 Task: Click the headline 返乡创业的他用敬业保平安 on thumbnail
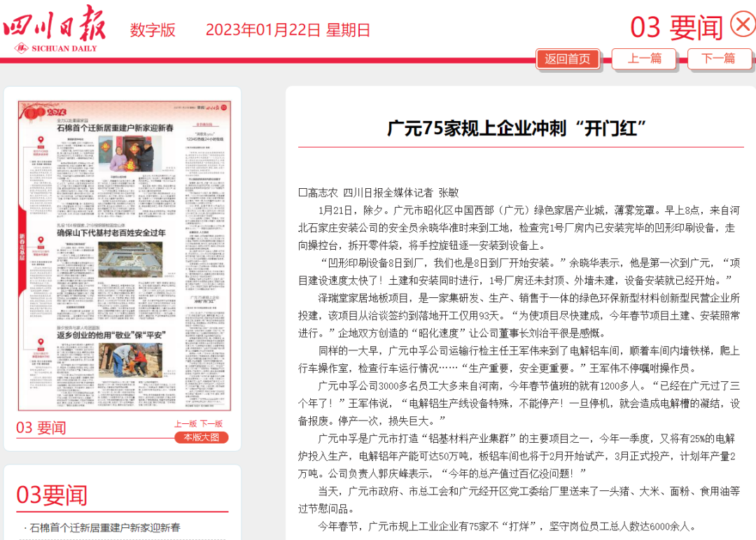click(111, 335)
